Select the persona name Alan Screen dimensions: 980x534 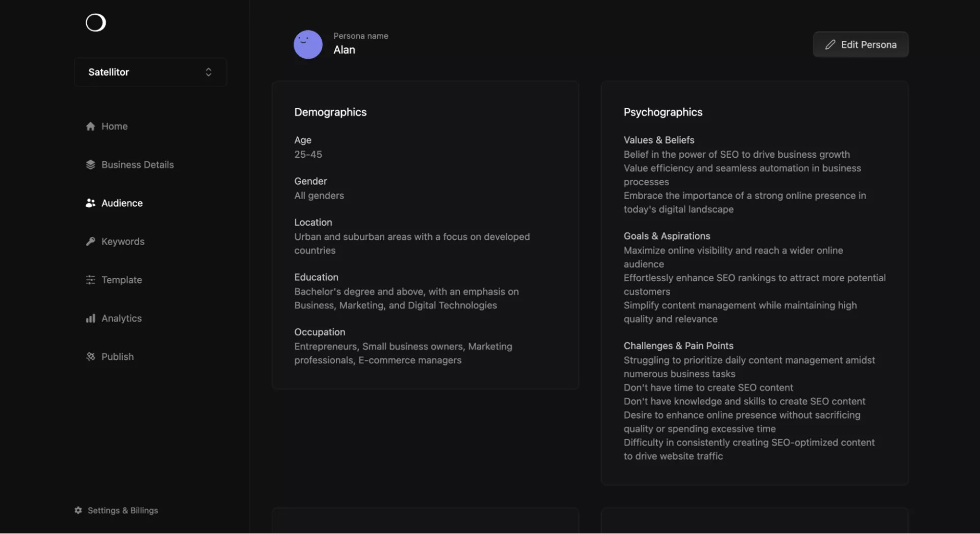(345, 50)
